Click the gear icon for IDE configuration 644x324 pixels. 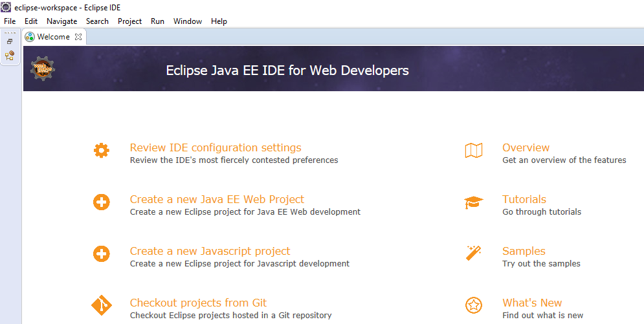[x=102, y=151]
